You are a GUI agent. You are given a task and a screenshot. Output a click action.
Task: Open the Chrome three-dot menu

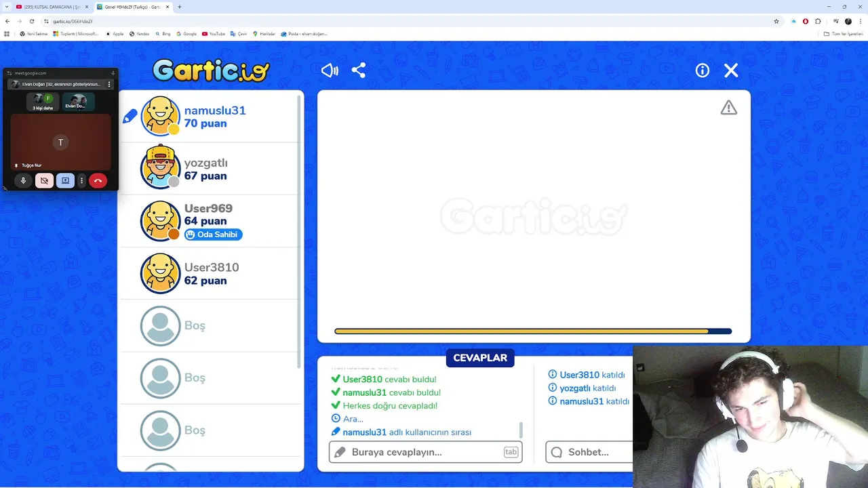(861, 21)
